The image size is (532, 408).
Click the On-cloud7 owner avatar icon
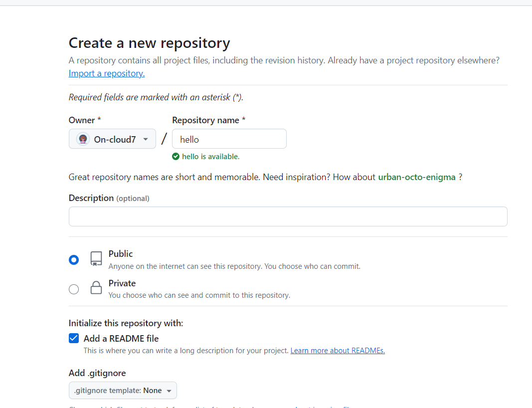(83, 139)
